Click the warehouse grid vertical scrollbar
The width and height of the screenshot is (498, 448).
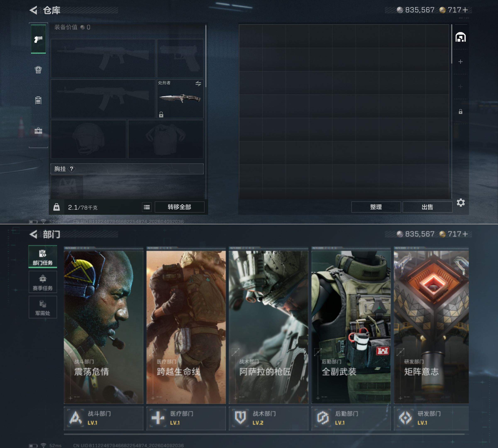(452, 44)
